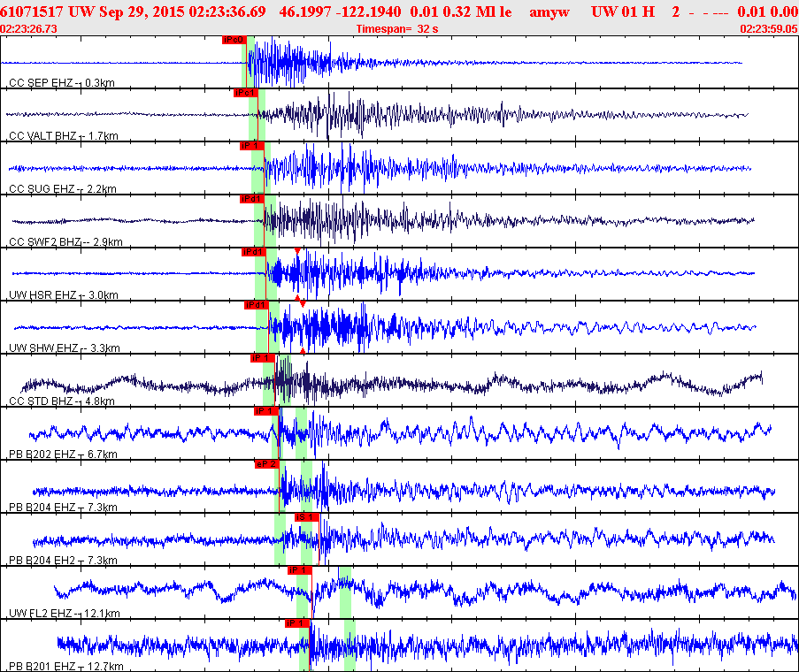Select the start time 02:23:26.73
The image size is (799, 672).
(29, 29)
